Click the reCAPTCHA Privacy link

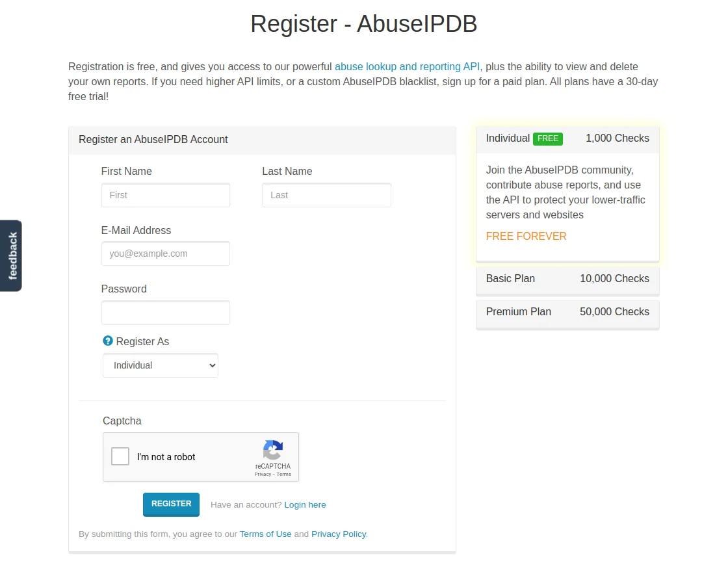click(263, 474)
